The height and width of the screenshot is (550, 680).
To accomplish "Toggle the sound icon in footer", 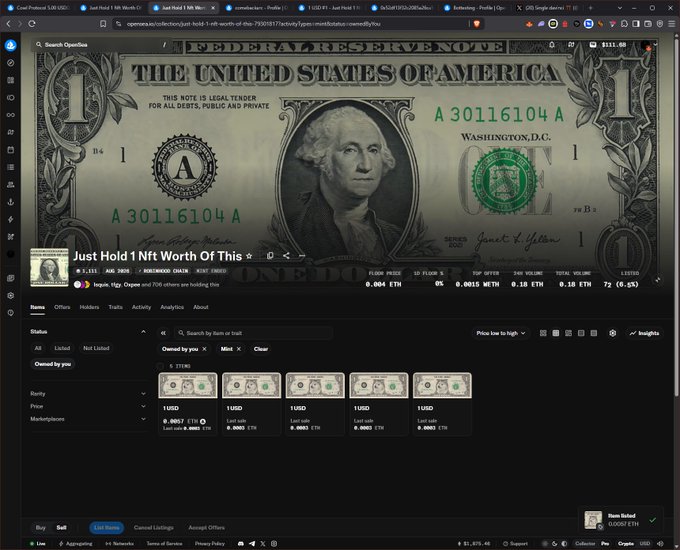I will [x=660, y=543].
